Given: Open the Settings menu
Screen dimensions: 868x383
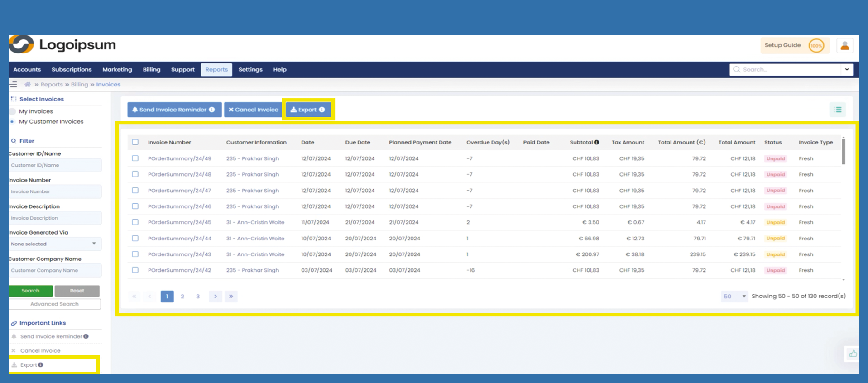Looking at the screenshot, I should 250,70.
